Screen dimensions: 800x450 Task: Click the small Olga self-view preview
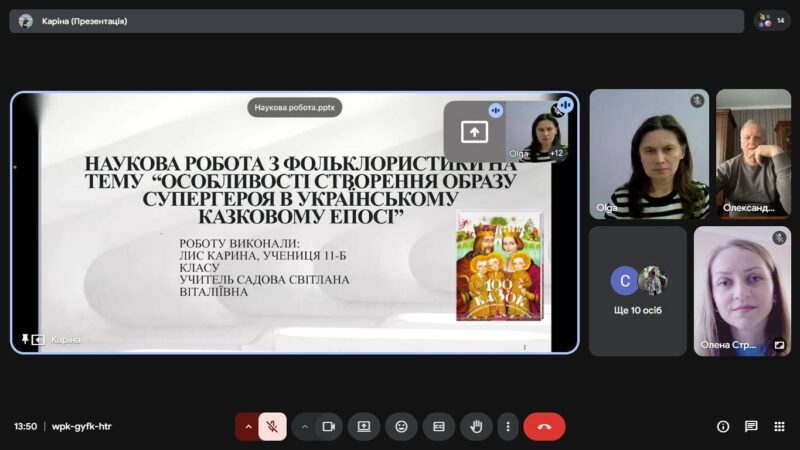pos(536,131)
